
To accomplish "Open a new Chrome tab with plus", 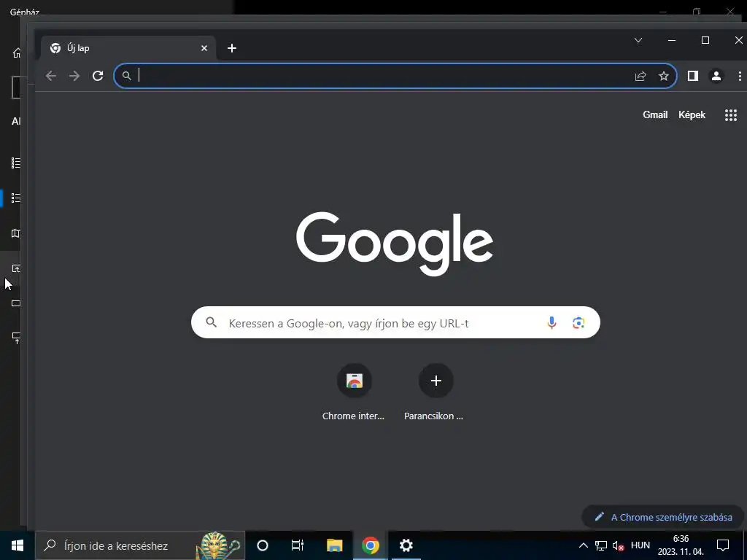I will [x=231, y=48].
